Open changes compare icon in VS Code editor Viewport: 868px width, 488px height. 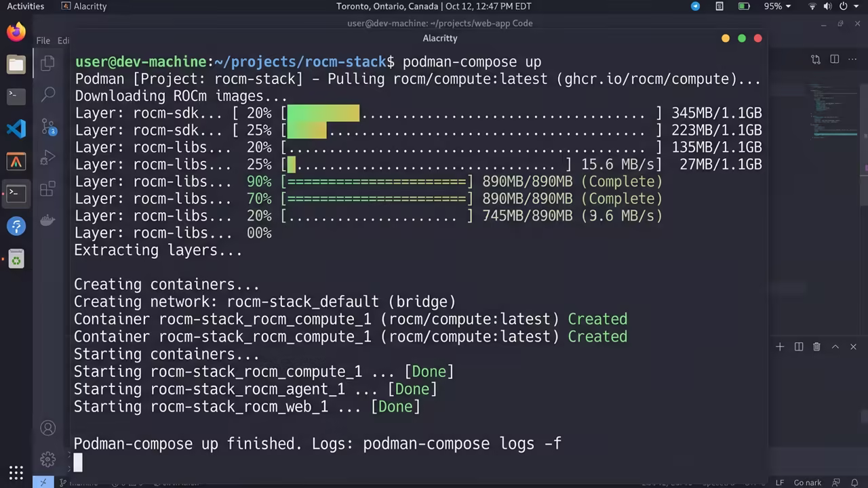tap(816, 60)
